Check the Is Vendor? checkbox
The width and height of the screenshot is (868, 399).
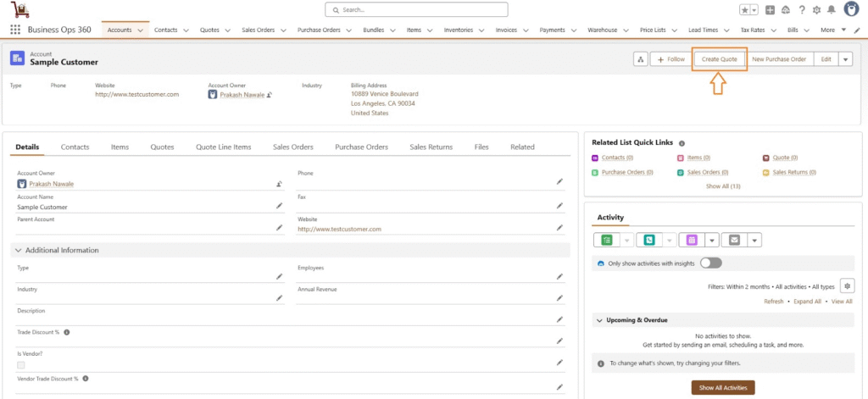tap(21, 364)
